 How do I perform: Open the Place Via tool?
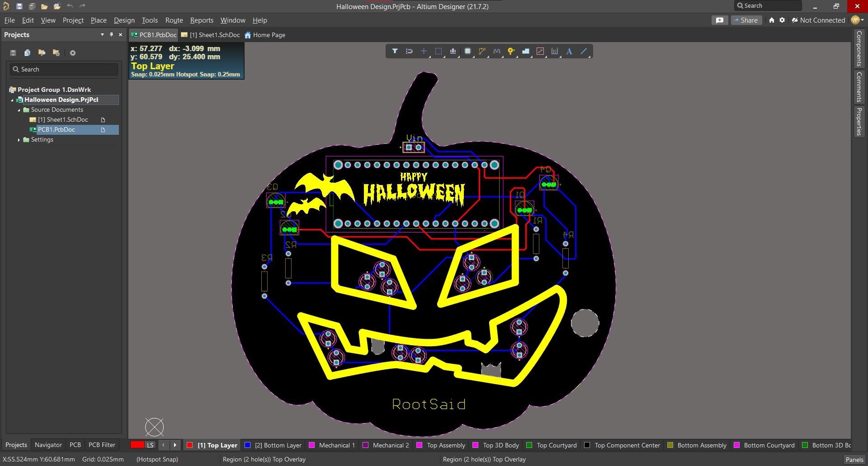click(510, 51)
